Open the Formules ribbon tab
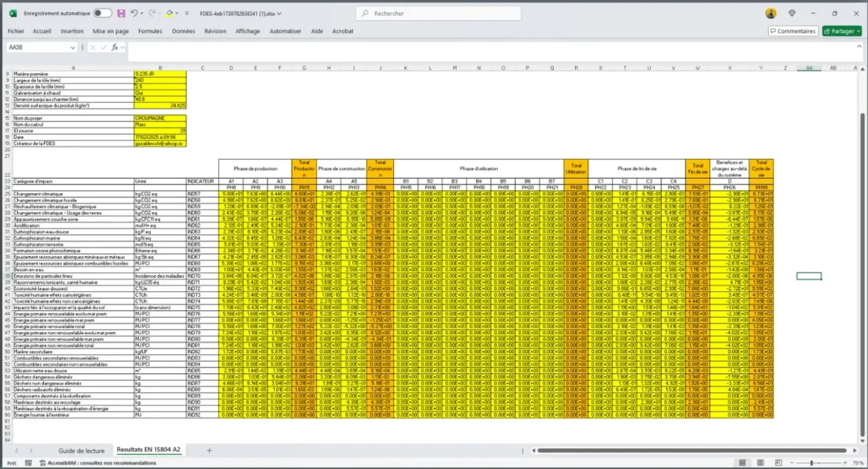 tap(150, 31)
